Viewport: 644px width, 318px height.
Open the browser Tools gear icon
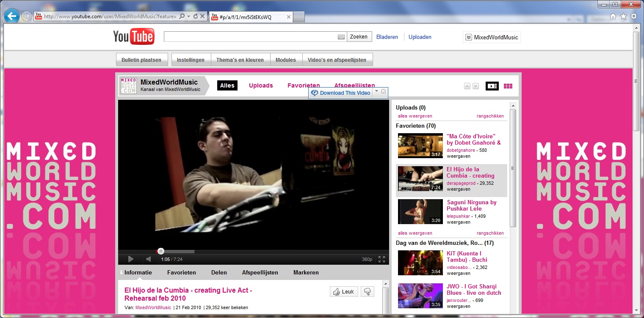(633, 16)
